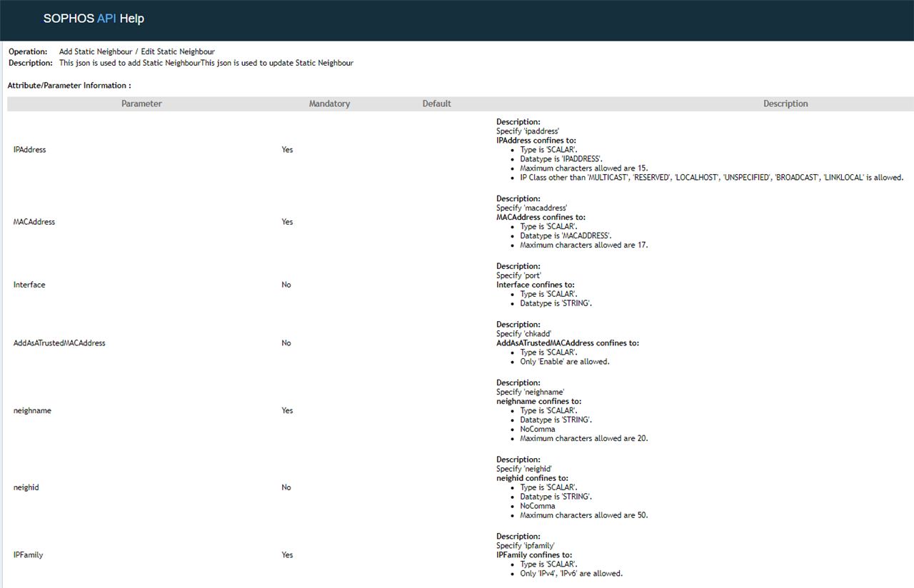Click the Attribute/Parameter Information heading
The width and height of the screenshot is (914, 588).
pos(69,86)
